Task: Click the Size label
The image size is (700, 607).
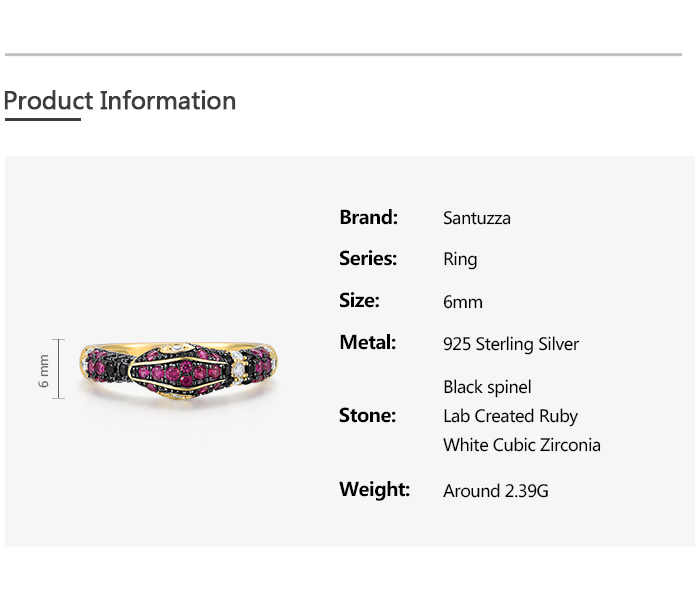Action: [359, 301]
